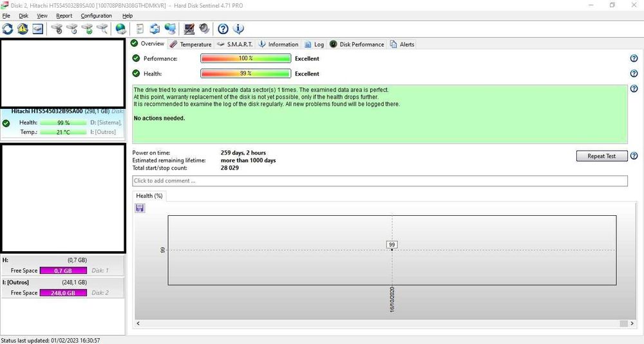Click the globe with monitor network icon

[x=170, y=29]
